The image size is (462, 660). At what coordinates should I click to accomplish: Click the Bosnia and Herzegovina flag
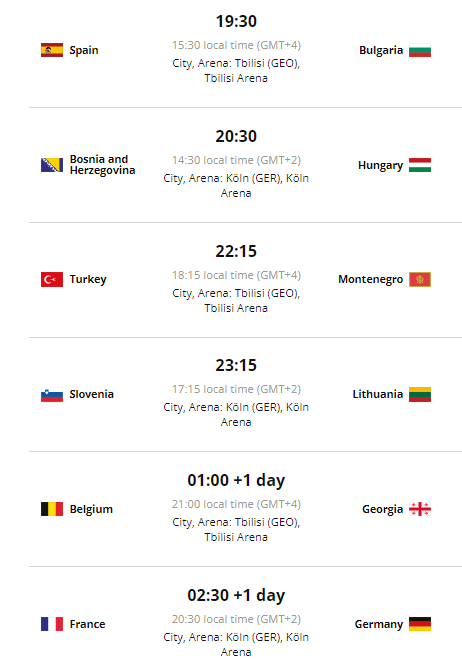coord(52,165)
